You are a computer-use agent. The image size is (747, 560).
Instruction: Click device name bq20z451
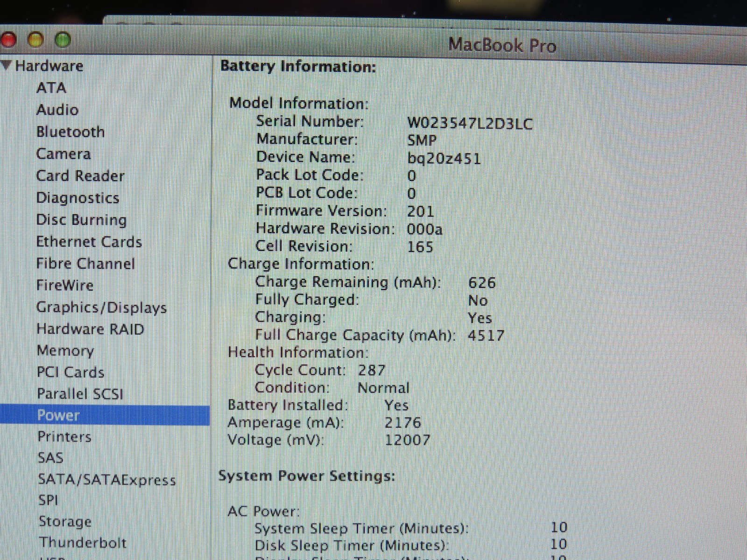pyautogui.click(x=444, y=158)
